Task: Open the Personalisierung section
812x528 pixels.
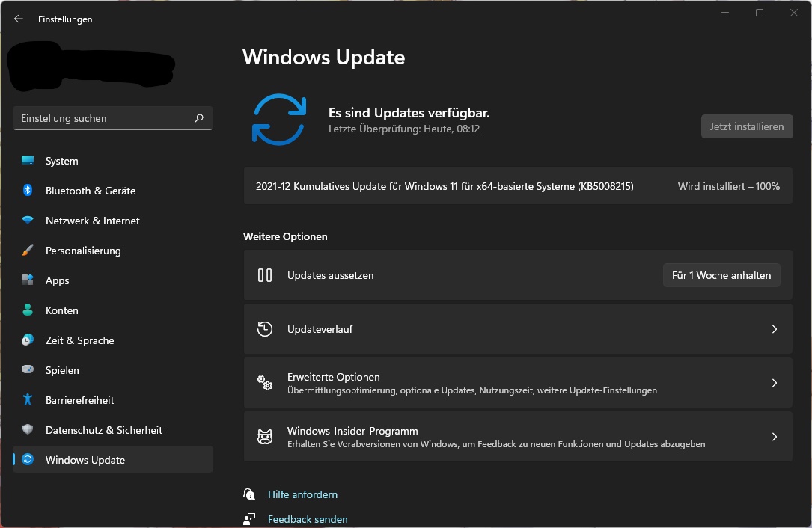Action: (113, 251)
